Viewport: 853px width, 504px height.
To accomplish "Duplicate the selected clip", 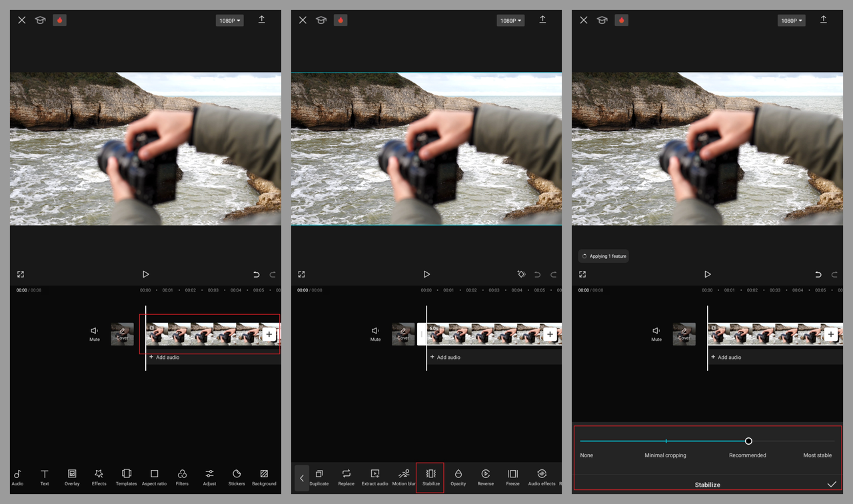I will [x=319, y=477].
